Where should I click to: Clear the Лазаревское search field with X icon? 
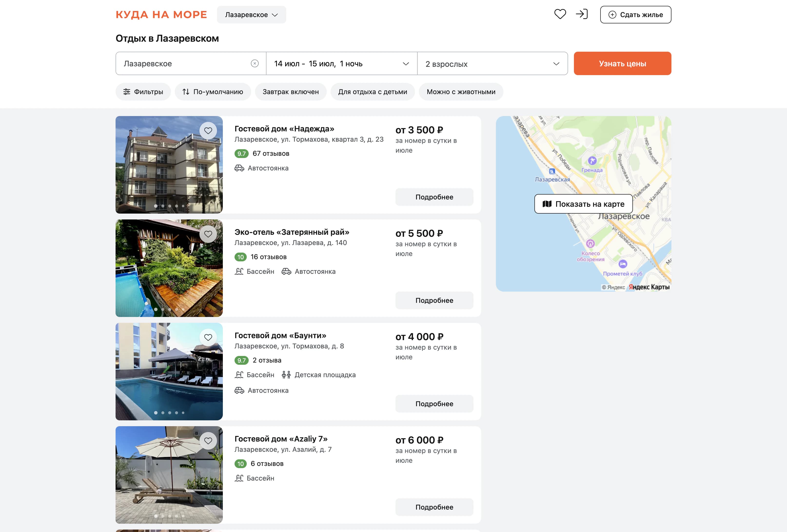(255, 64)
